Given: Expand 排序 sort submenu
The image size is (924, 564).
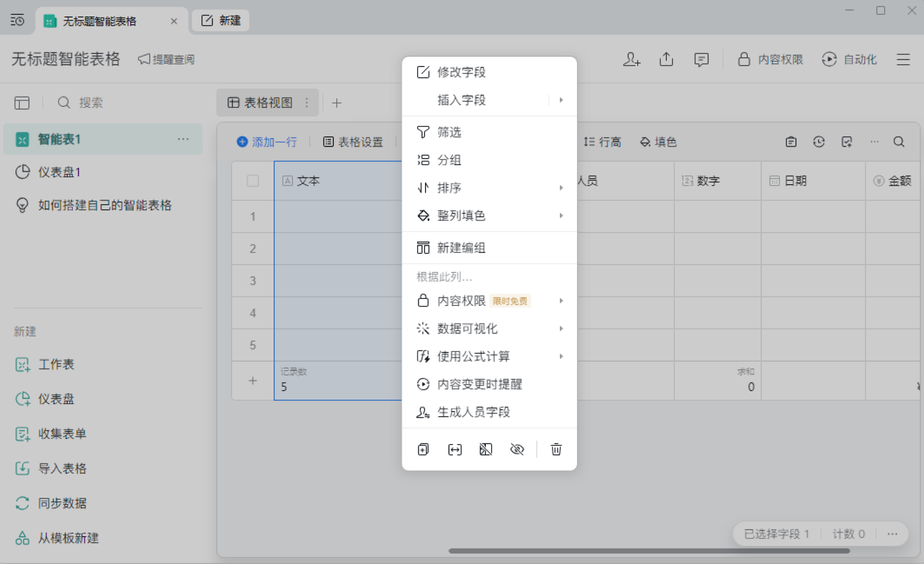Looking at the screenshot, I should coord(489,188).
